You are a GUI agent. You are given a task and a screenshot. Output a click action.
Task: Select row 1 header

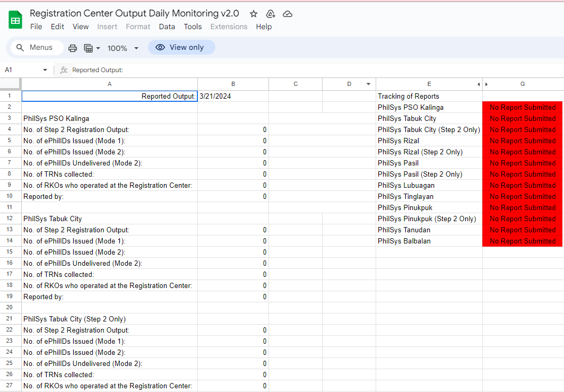[10, 96]
